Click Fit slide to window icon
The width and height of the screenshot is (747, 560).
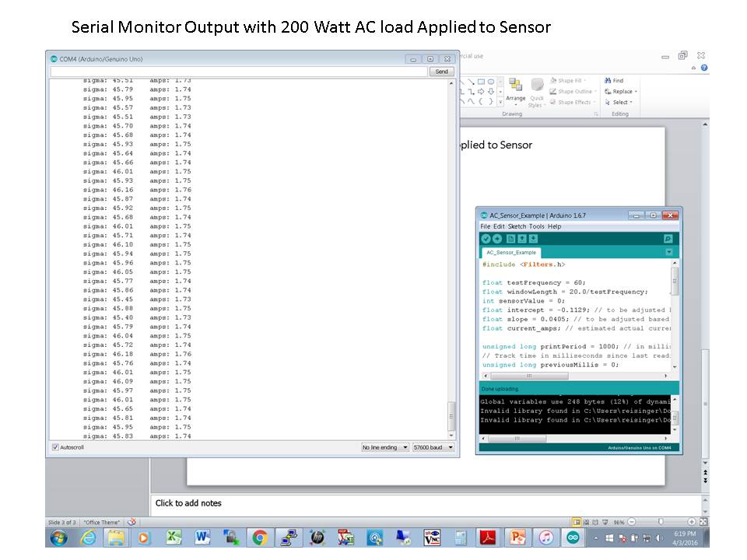pos(703,522)
